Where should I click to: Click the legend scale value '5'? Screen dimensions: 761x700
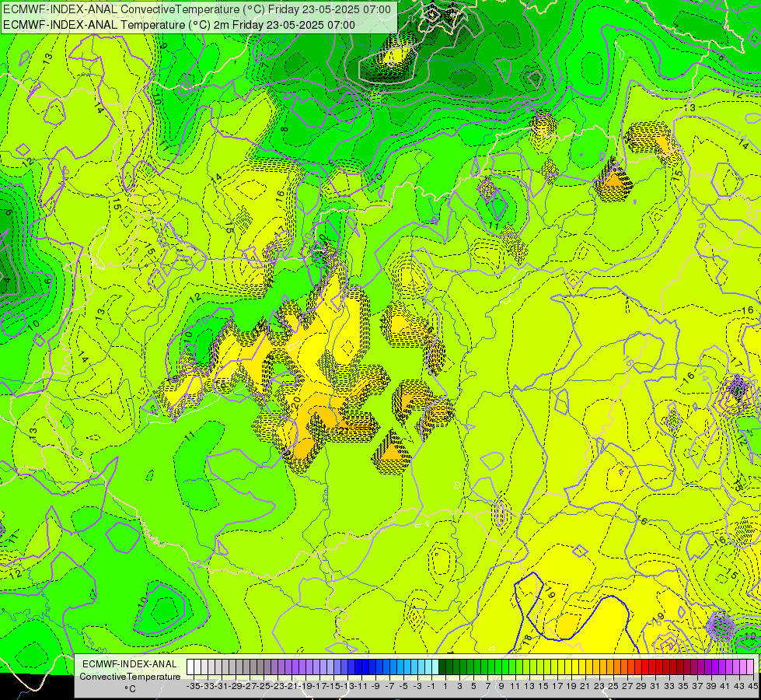[x=473, y=686]
